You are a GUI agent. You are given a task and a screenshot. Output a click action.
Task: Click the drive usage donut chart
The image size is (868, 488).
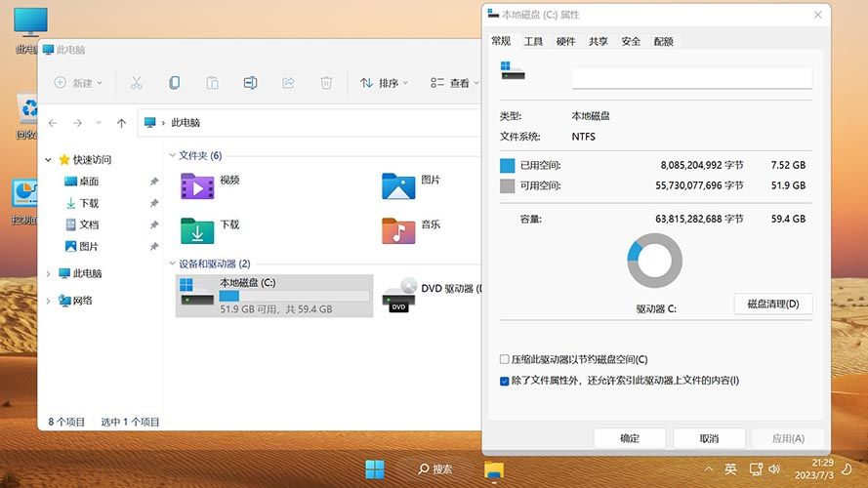[x=655, y=261]
